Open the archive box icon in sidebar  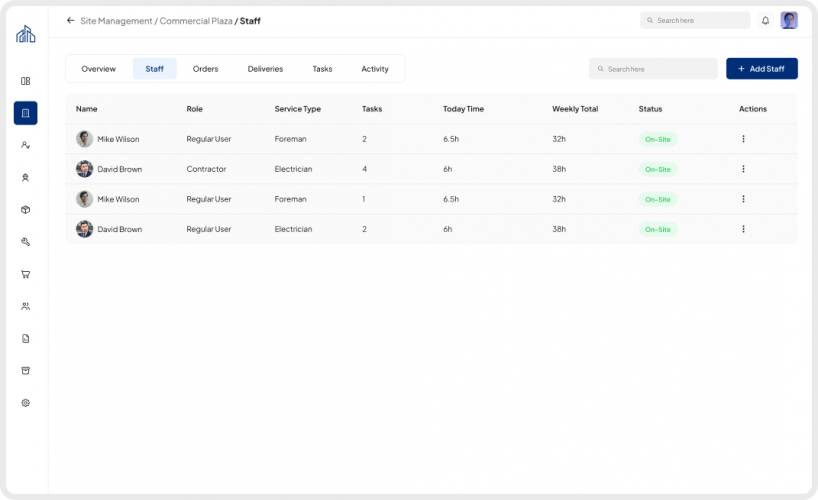pos(26,371)
